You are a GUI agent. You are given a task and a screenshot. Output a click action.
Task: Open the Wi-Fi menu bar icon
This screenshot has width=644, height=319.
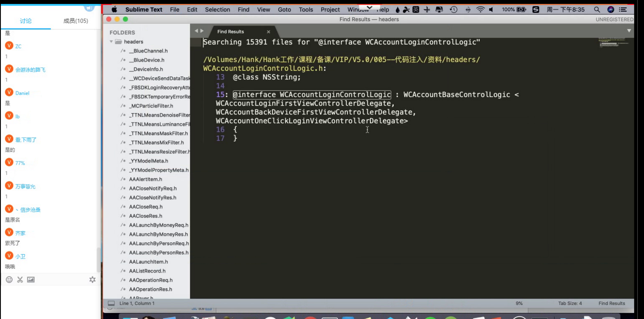click(480, 10)
